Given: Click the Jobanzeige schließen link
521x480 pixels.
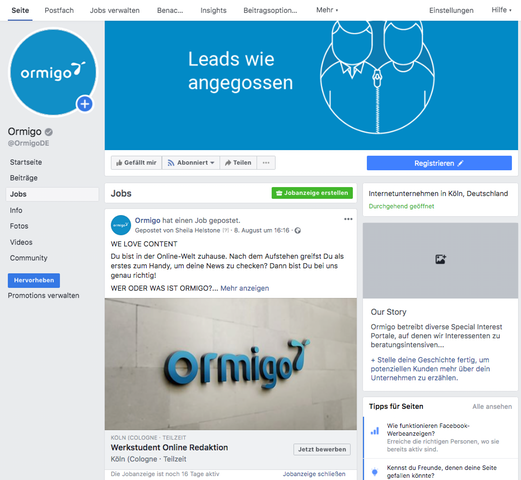Looking at the screenshot, I should 314,474.
